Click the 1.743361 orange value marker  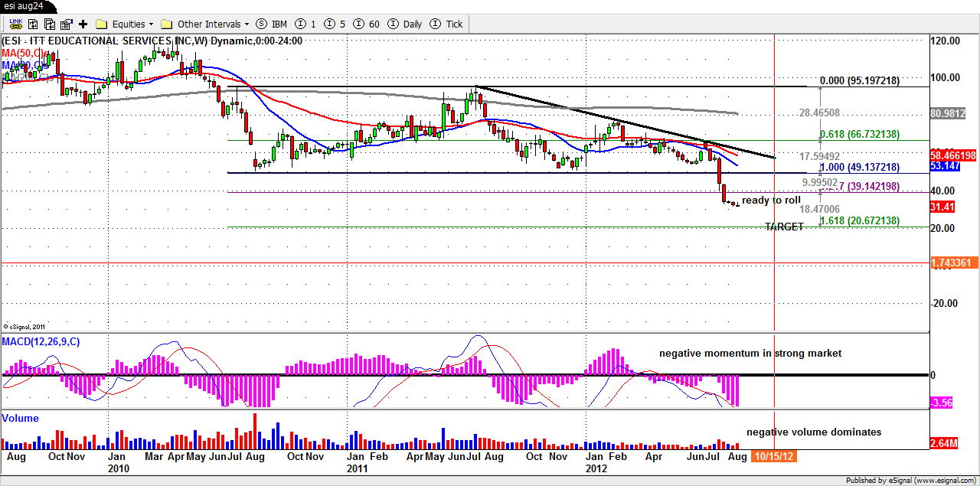point(954,263)
